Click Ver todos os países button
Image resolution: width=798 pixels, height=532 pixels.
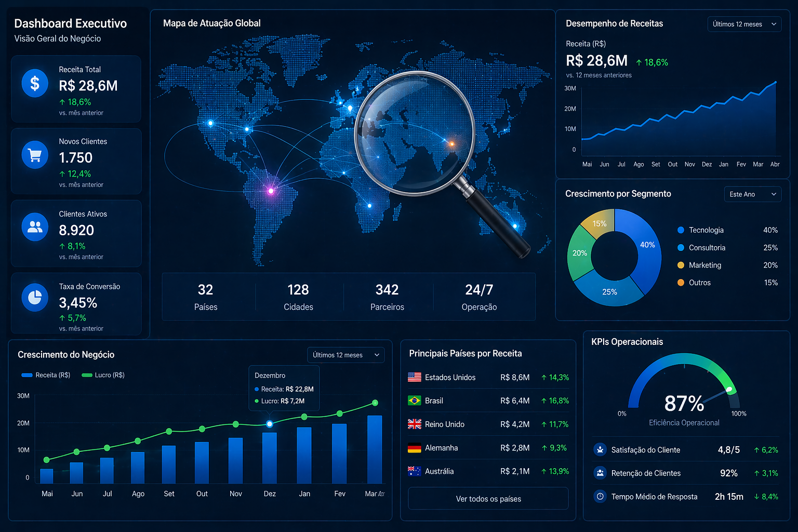click(x=488, y=499)
